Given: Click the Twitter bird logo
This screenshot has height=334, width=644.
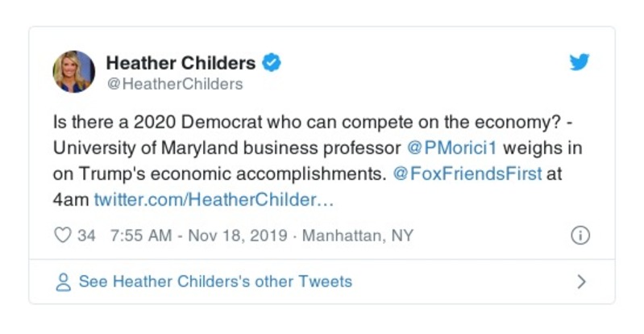Looking at the screenshot, I should click(x=580, y=62).
